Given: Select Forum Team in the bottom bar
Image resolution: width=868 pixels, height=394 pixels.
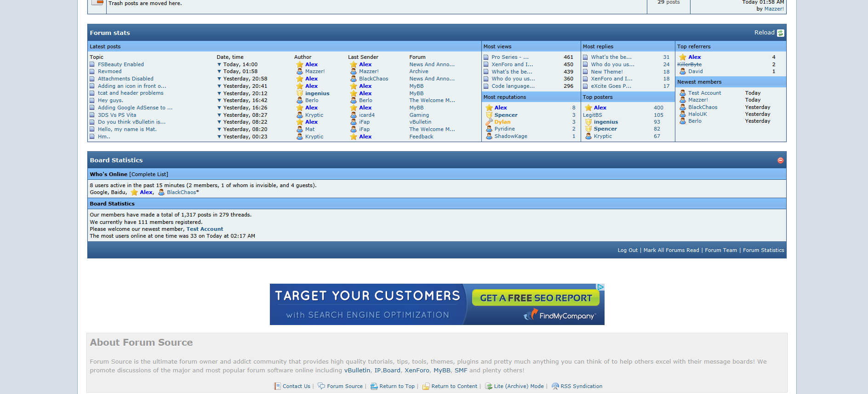Looking at the screenshot, I should tap(720, 250).
